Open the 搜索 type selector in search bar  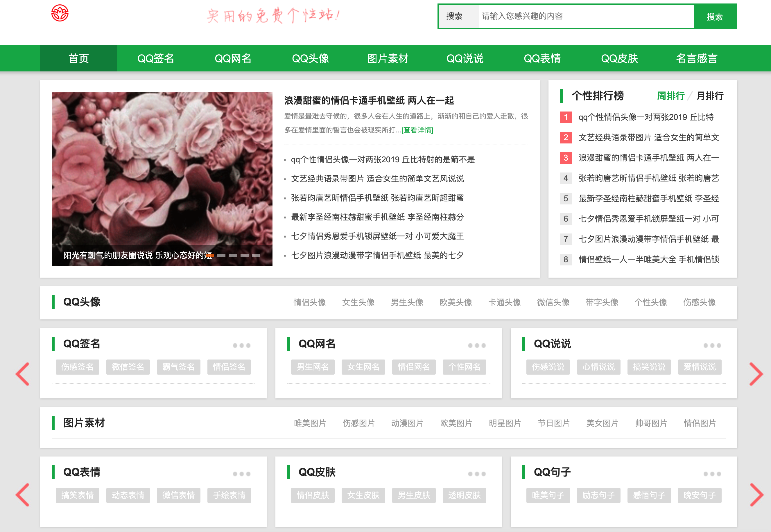coord(458,16)
